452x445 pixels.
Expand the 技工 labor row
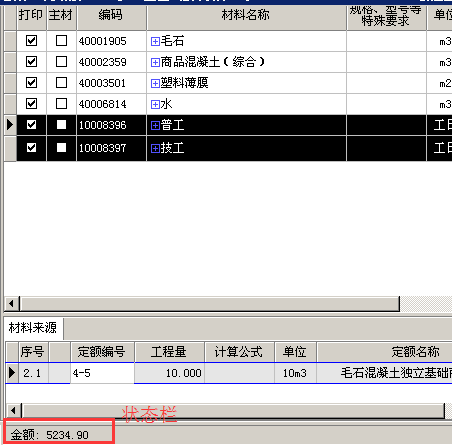coord(155,148)
